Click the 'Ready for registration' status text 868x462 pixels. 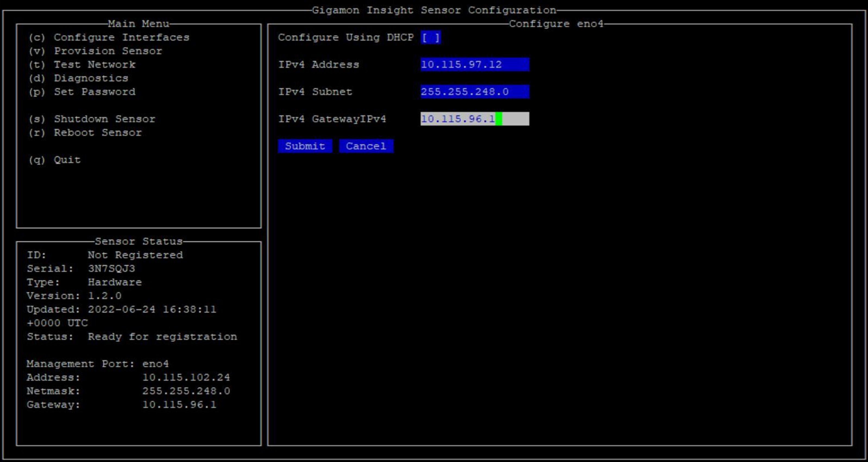coord(162,337)
